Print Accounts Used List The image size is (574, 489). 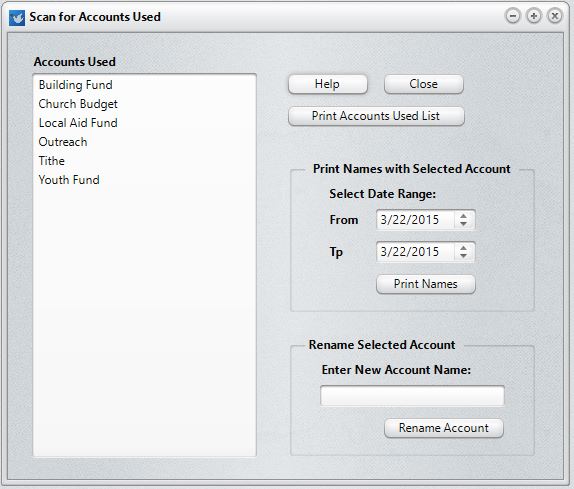(x=376, y=116)
